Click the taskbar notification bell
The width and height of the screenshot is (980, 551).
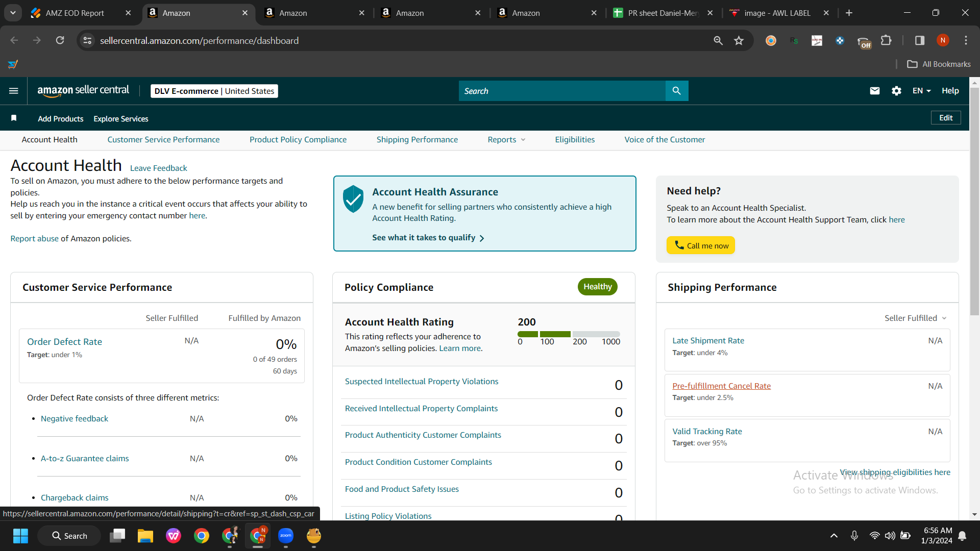coord(962,536)
